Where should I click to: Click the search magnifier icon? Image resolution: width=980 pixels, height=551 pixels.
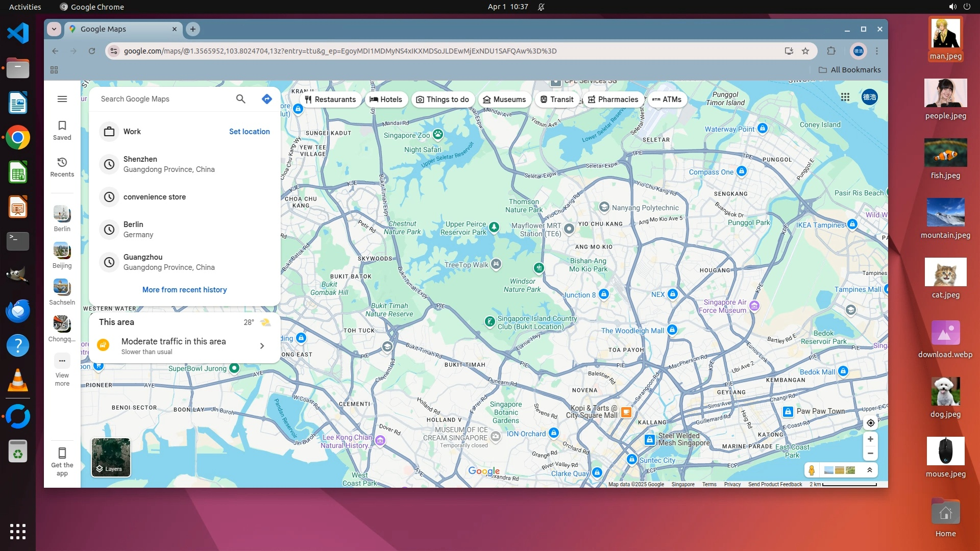(240, 99)
